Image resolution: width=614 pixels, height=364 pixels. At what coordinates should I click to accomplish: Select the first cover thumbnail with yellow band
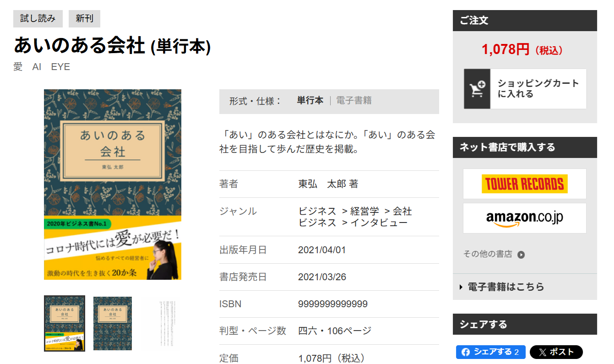coord(65,323)
